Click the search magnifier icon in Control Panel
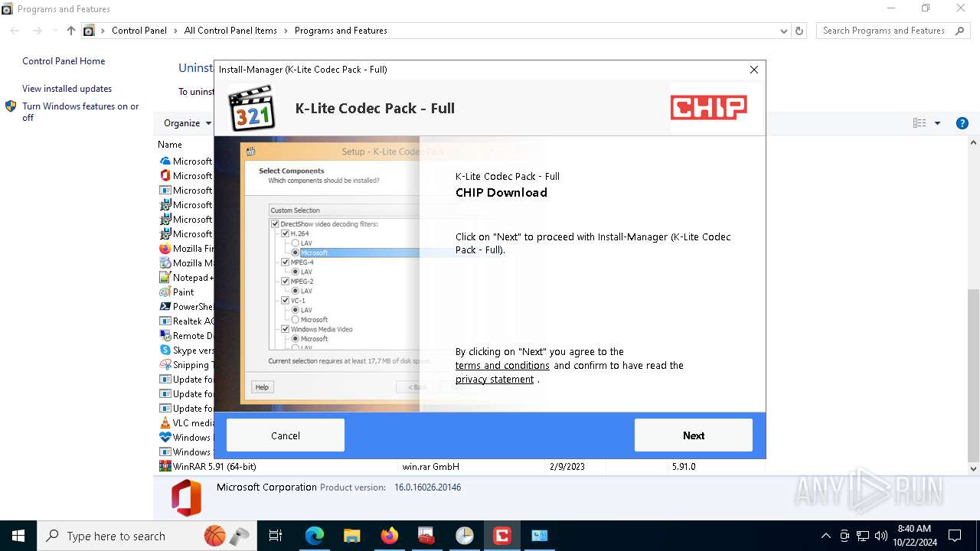The height and width of the screenshot is (551, 980). (960, 31)
